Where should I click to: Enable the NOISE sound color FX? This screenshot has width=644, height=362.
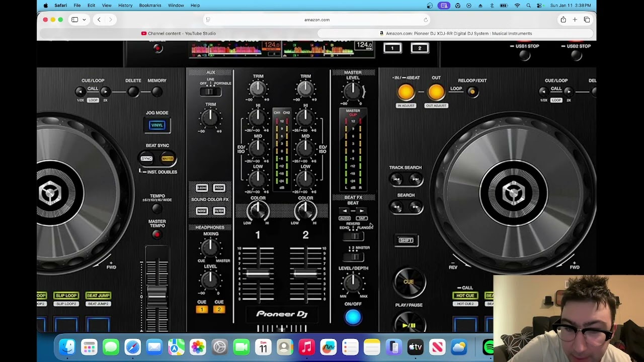click(x=202, y=211)
